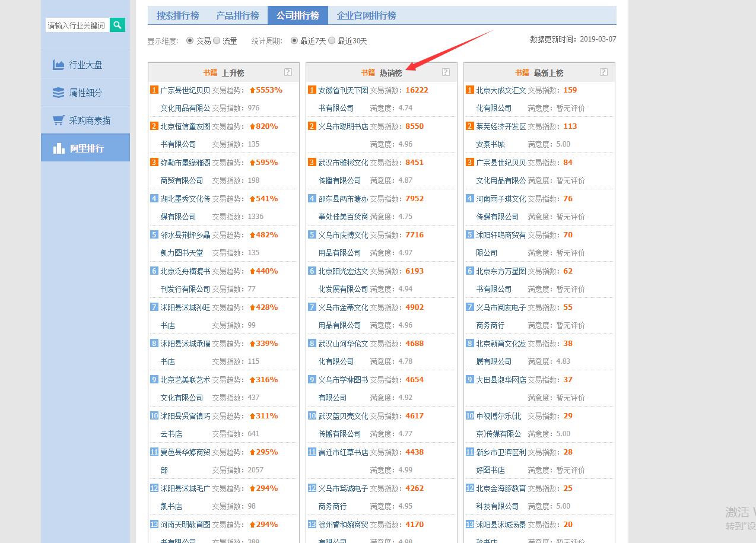Open company 义乌市聪明书店
The image size is (756, 543).
pos(343,126)
